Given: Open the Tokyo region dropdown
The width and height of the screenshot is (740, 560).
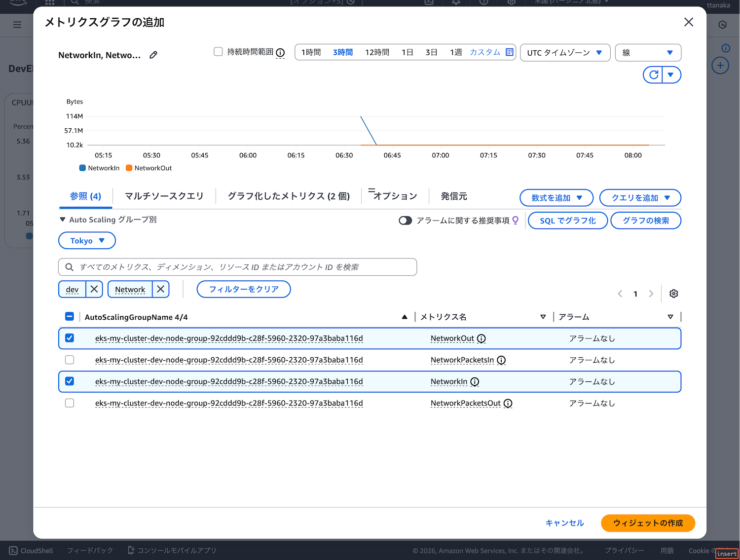Looking at the screenshot, I should point(87,241).
